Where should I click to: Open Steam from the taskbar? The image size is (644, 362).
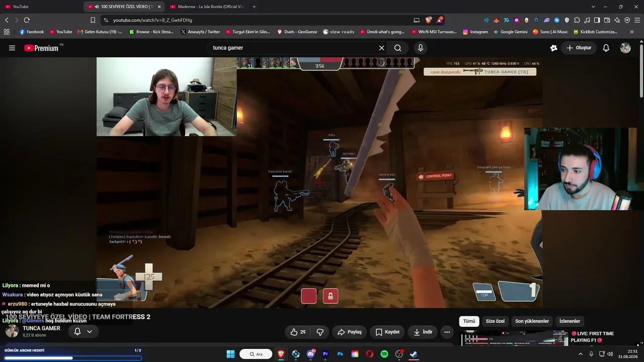pos(414,354)
